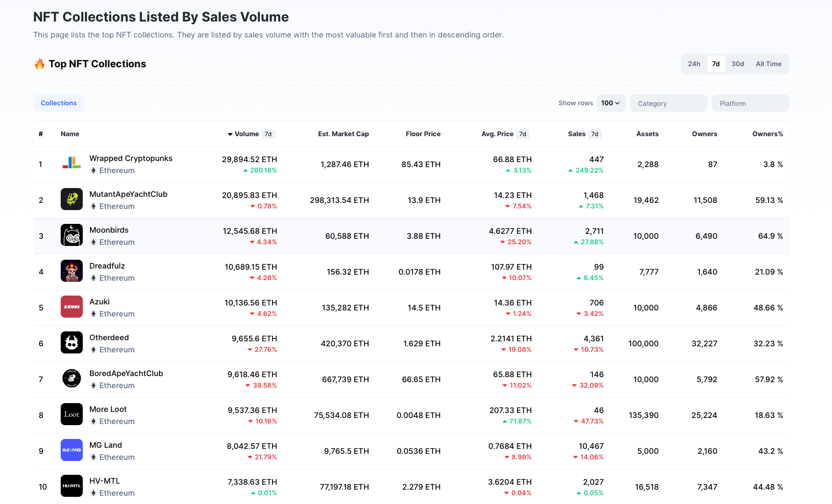Select the Dreadfulz collection icon

coord(72,271)
